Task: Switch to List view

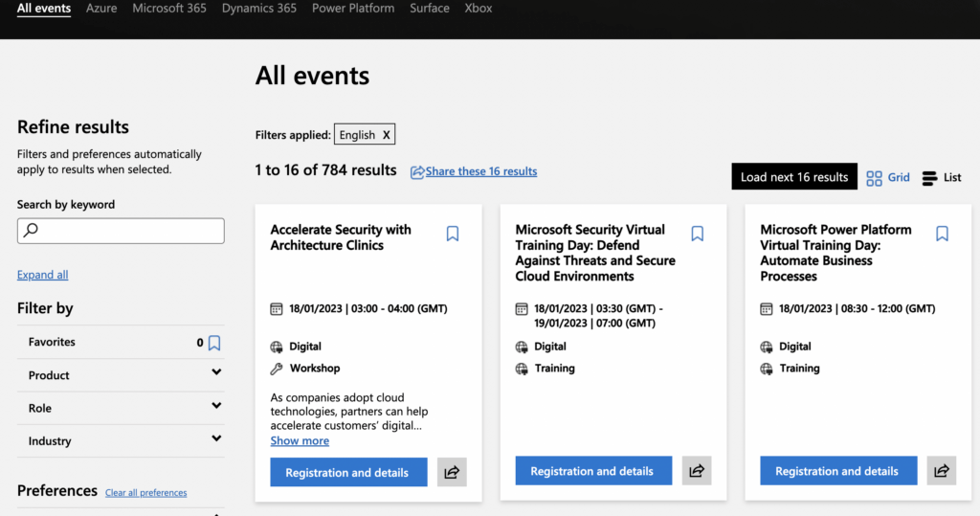Action: 942,178
